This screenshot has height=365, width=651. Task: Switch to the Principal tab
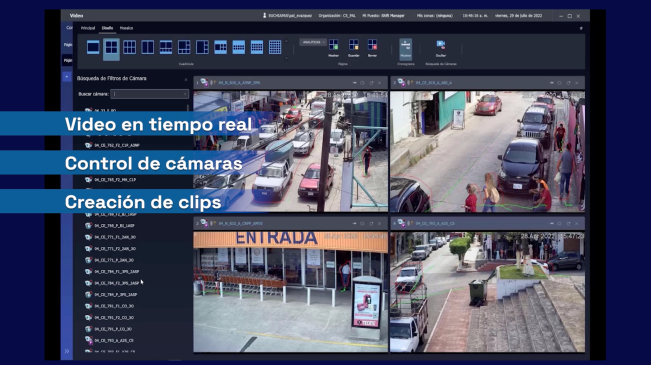point(88,28)
